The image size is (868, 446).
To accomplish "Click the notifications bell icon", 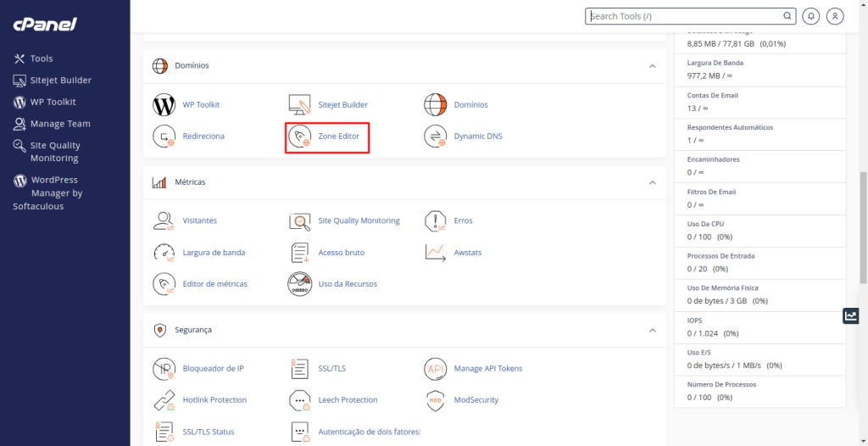I will [x=811, y=16].
